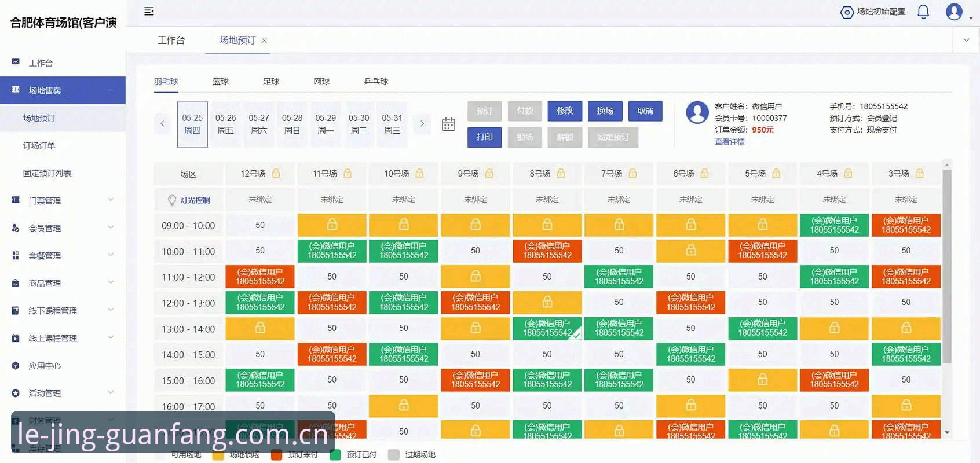Click the 取消 button
This screenshot has height=463, width=980.
pyautogui.click(x=645, y=111)
